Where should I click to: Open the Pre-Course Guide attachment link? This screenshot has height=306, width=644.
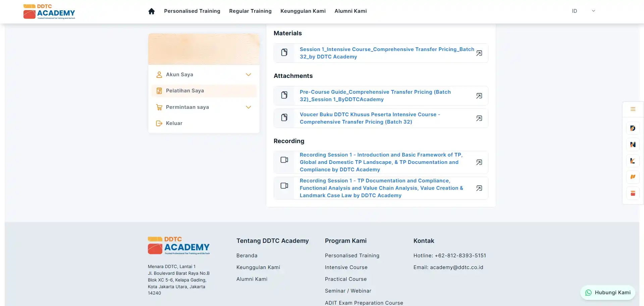[x=375, y=95]
